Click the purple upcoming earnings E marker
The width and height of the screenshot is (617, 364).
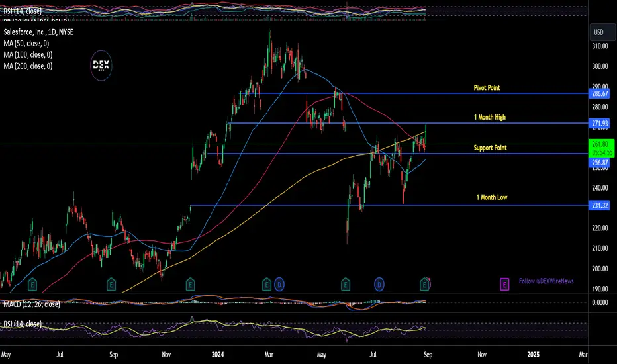[x=504, y=284]
